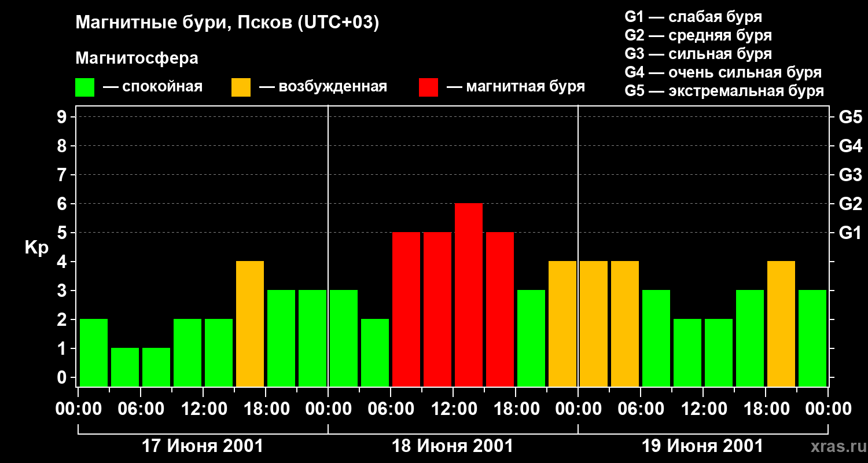
Task: Select the line 'G3 — сильная буря'
Action: (x=698, y=54)
